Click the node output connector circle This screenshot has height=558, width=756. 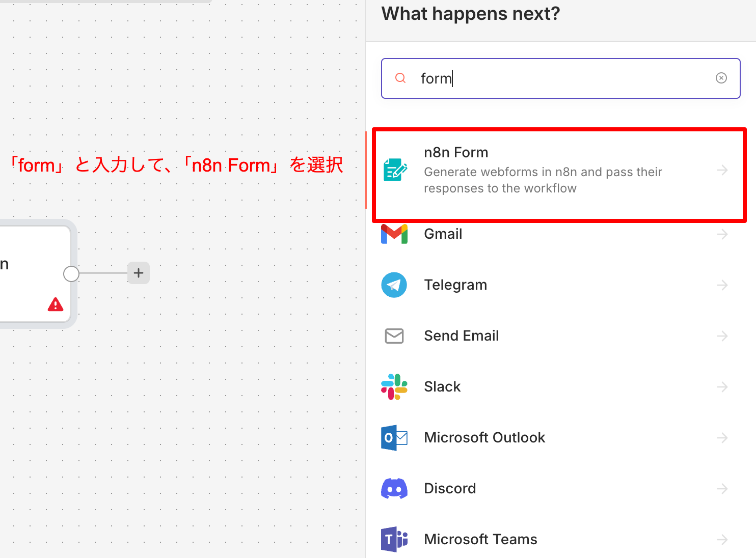click(x=71, y=273)
